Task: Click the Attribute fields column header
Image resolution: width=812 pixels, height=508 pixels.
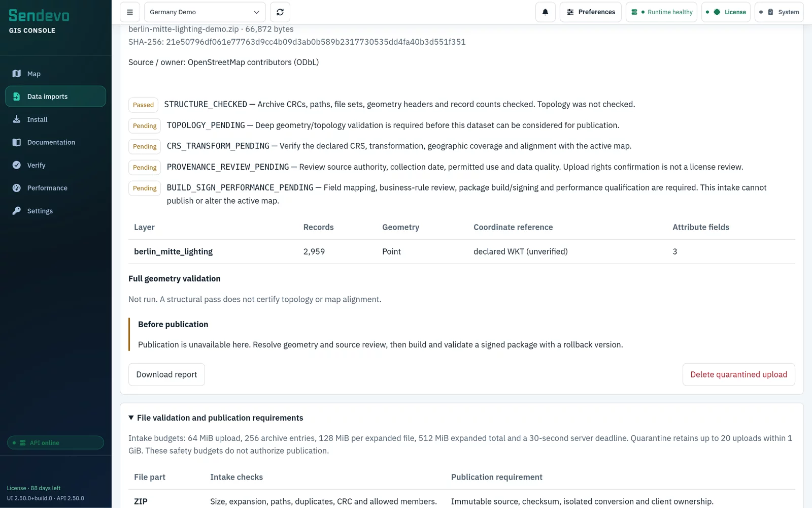Action: 701,227
